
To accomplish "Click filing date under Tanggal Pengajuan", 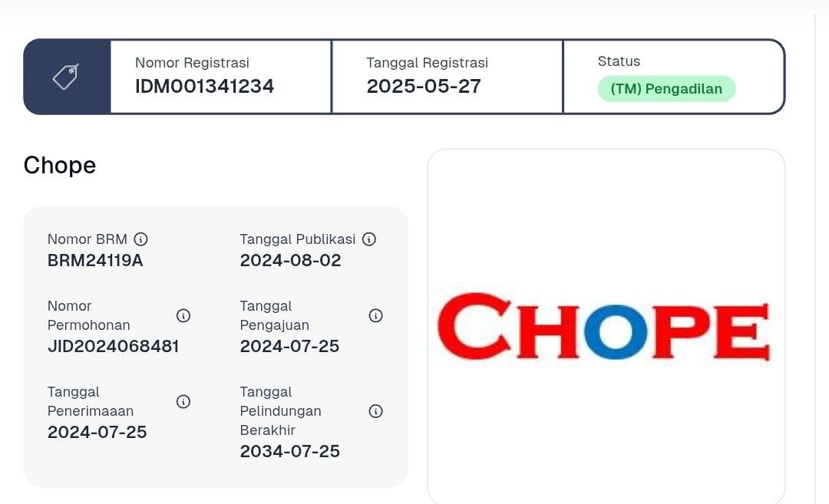I will click(289, 347).
